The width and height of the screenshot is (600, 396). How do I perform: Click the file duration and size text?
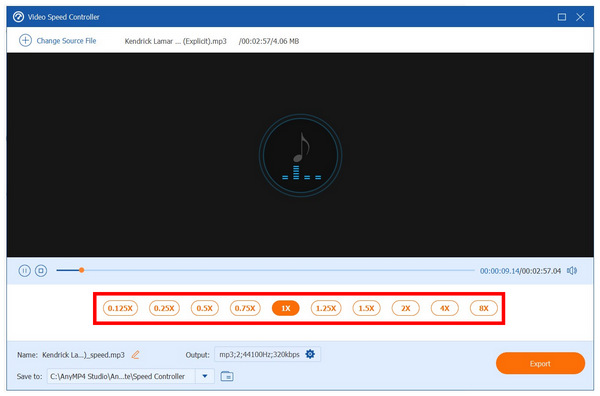coord(269,41)
